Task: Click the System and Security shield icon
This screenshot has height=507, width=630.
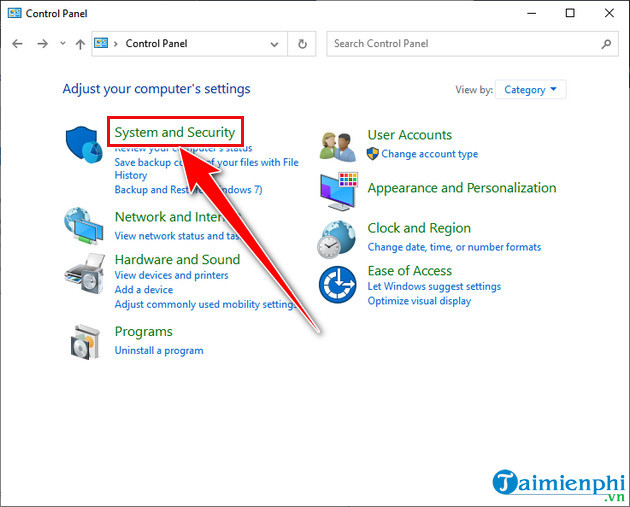Action: click(82, 146)
